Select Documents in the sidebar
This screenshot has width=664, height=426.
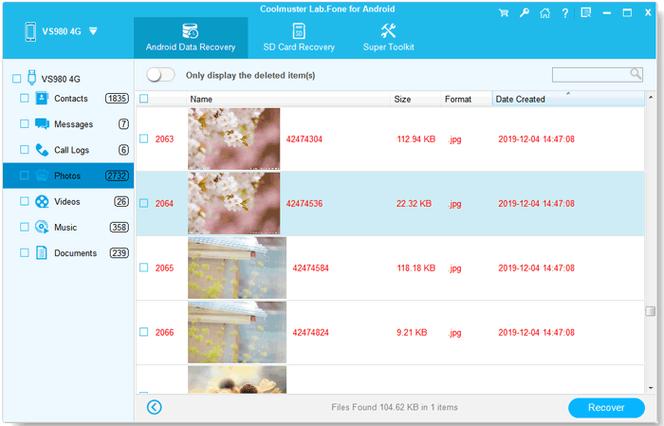[x=75, y=253]
